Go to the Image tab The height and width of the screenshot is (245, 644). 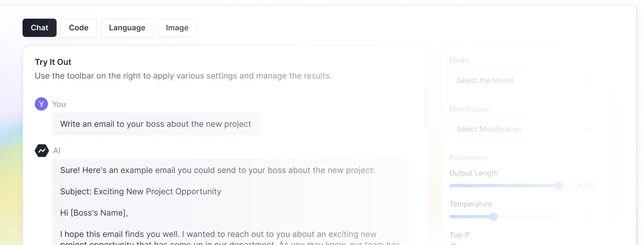(x=177, y=28)
